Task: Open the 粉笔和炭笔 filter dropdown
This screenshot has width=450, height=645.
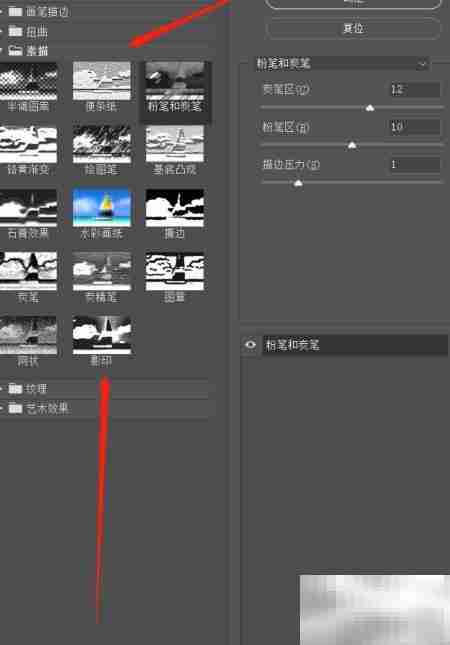Action: pos(342,64)
